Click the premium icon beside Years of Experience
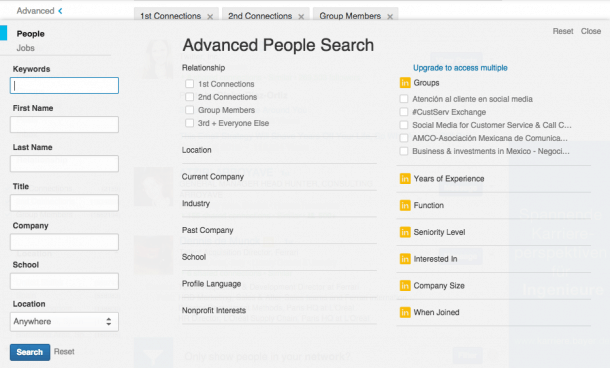This screenshot has height=368, width=610. (405, 179)
